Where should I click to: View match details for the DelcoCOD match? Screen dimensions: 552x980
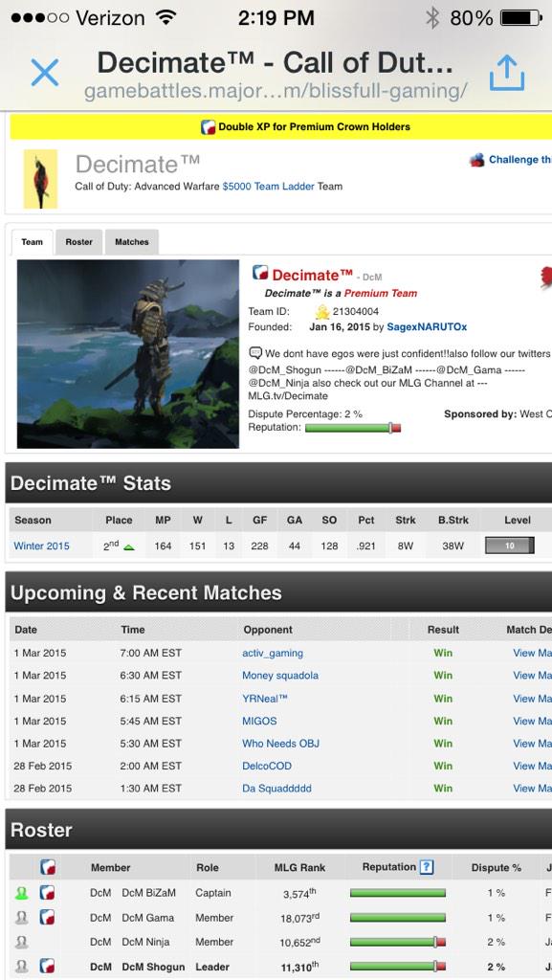tap(532, 766)
